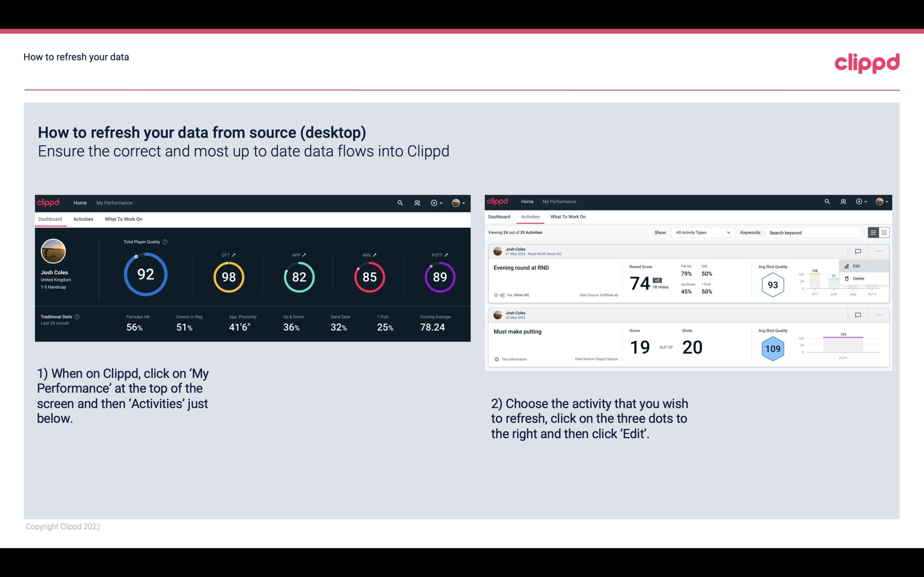The image size is (924, 577).
Task: Click the Search keyword input field
Action: pos(814,232)
